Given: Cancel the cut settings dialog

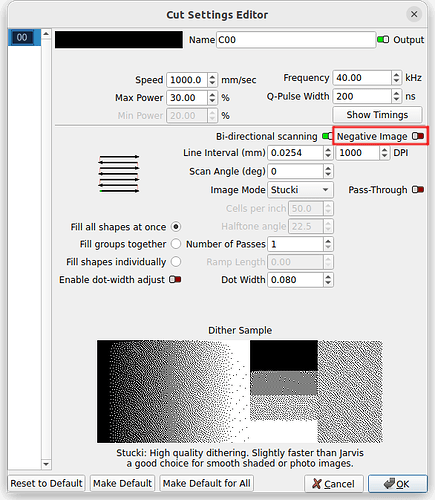Looking at the screenshot, I should coord(334,484).
